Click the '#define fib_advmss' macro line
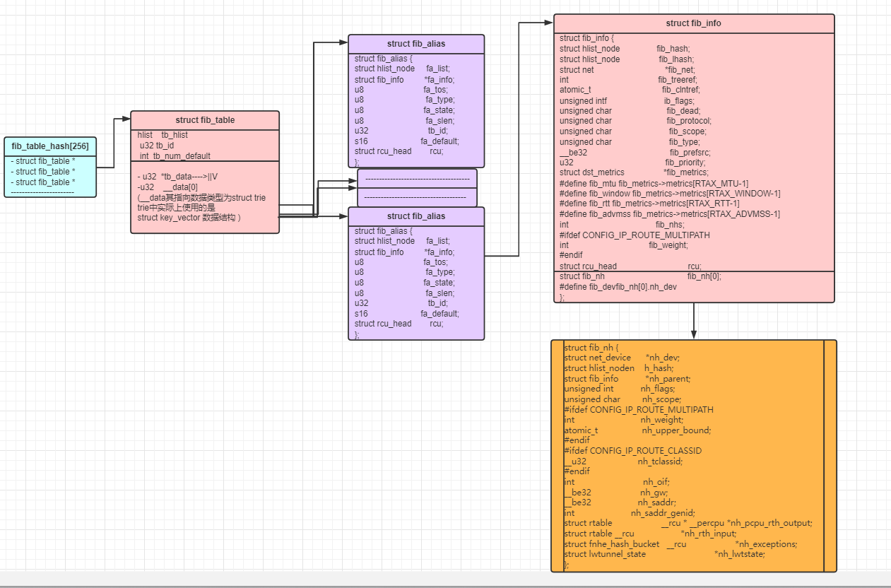This screenshot has height=588, width=891. (x=670, y=214)
